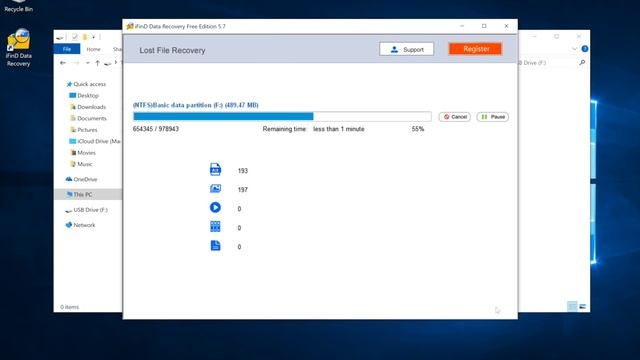The width and height of the screenshot is (640, 360).
Task: Open the File tab in File Explorer
Action: click(67, 49)
